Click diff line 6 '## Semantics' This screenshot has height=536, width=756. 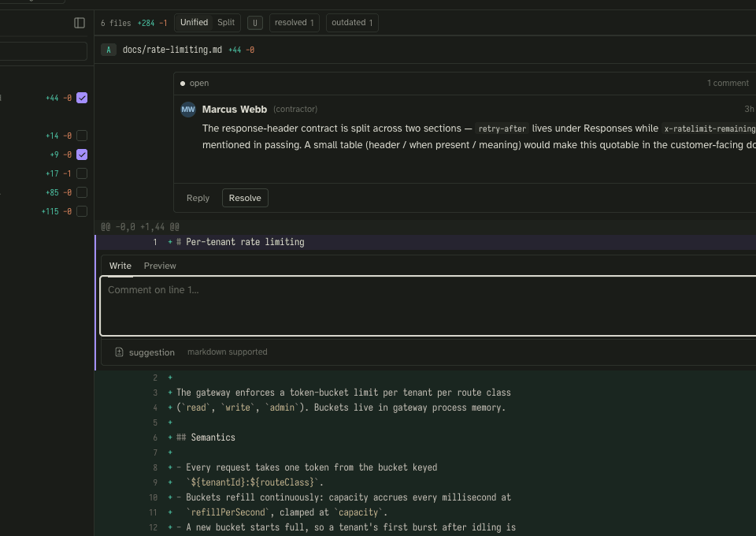pos(425,437)
